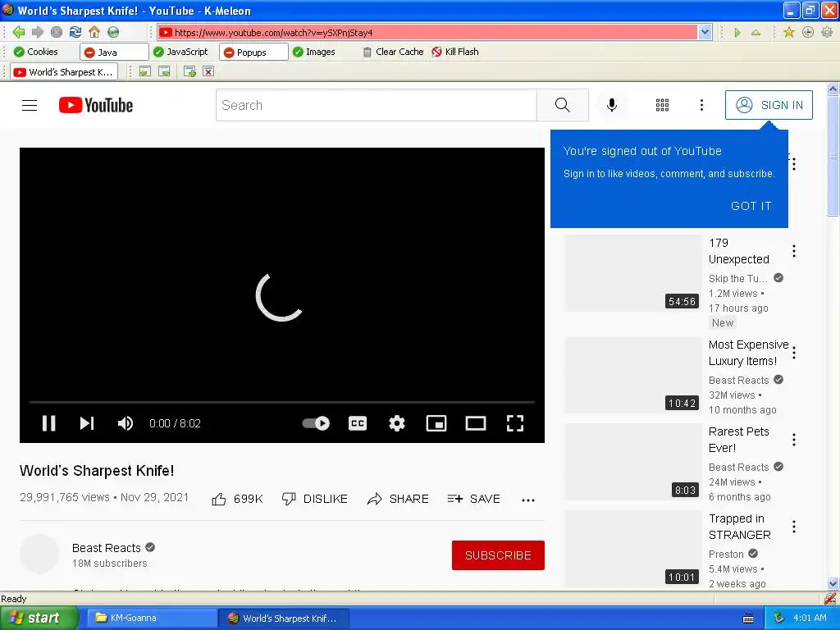The height and width of the screenshot is (630, 840).
Task: Open the Beast Reacts channel name
Action: tap(107, 548)
